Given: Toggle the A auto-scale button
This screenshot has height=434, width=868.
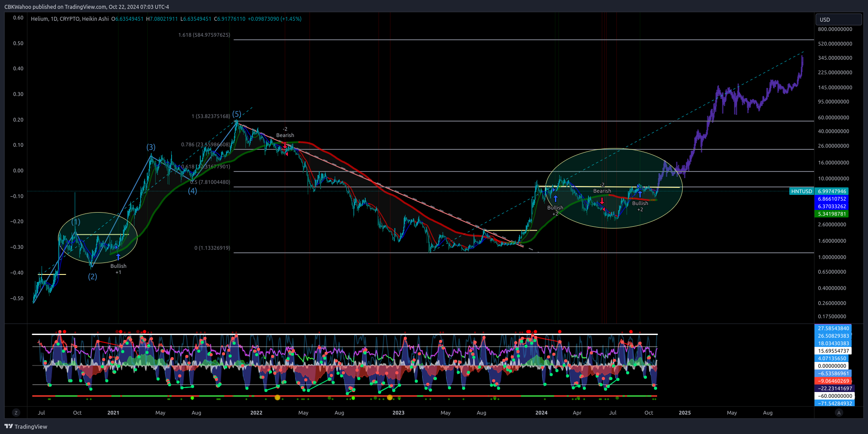Looking at the screenshot, I should [x=839, y=413].
